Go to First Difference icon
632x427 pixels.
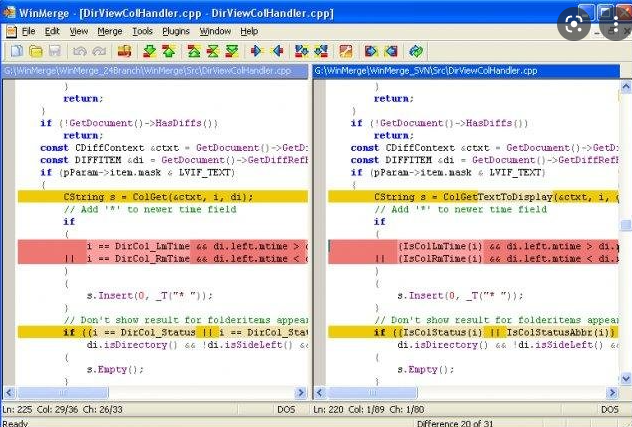(x=194, y=51)
